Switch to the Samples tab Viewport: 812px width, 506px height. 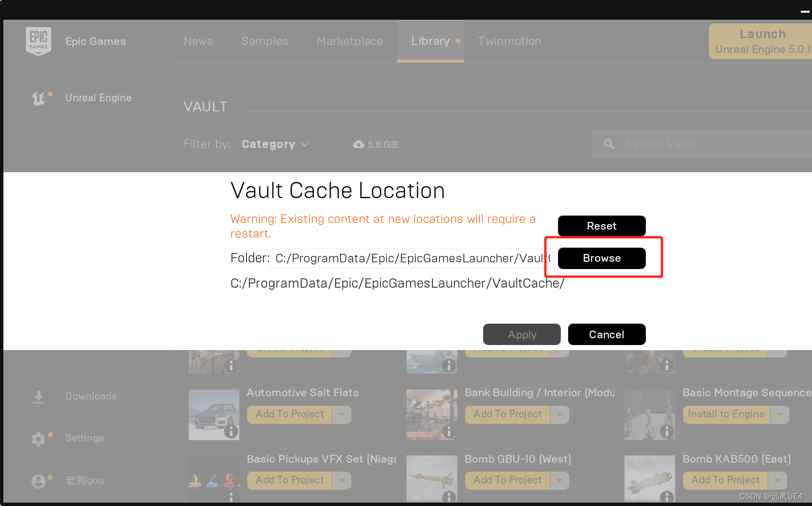pyautogui.click(x=265, y=41)
